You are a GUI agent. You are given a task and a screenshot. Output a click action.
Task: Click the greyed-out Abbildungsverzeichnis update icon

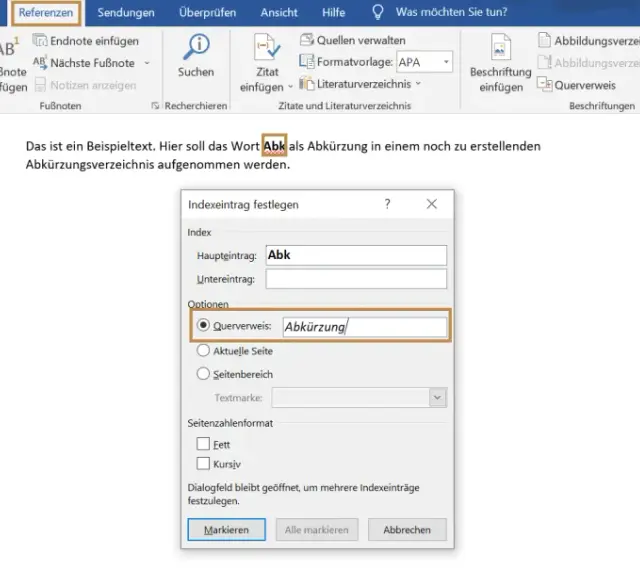[544, 62]
